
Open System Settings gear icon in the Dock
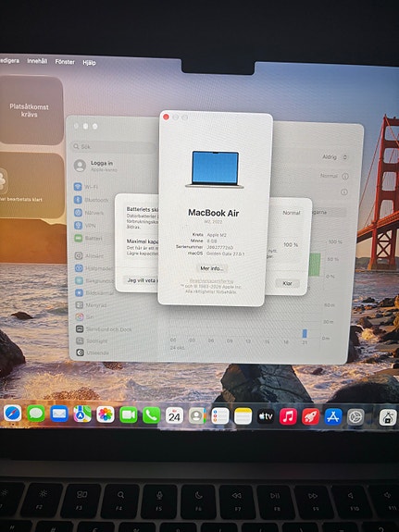pos(355,417)
